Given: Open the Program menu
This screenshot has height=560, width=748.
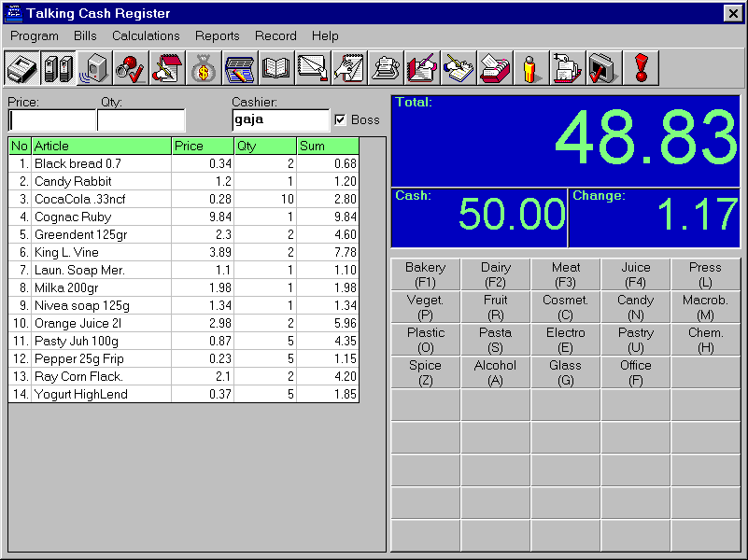Looking at the screenshot, I should click(x=34, y=35).
